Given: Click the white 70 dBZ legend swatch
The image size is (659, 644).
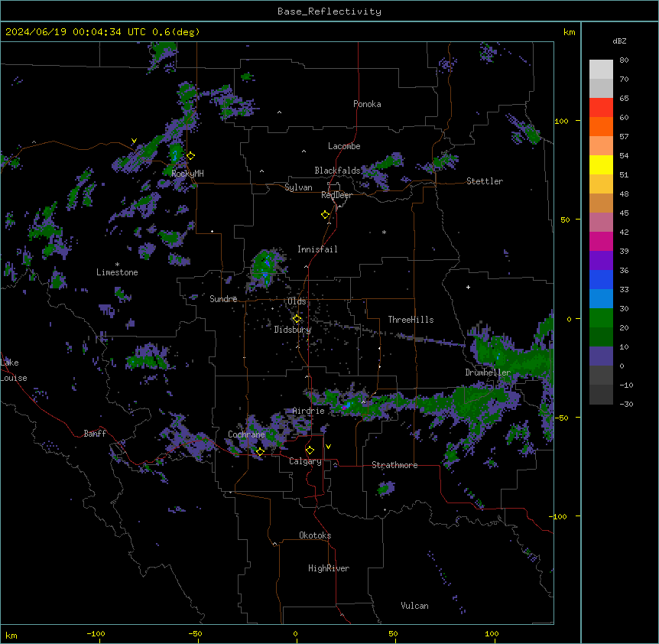Looking at the screenshot, I should tap(601, 70).
